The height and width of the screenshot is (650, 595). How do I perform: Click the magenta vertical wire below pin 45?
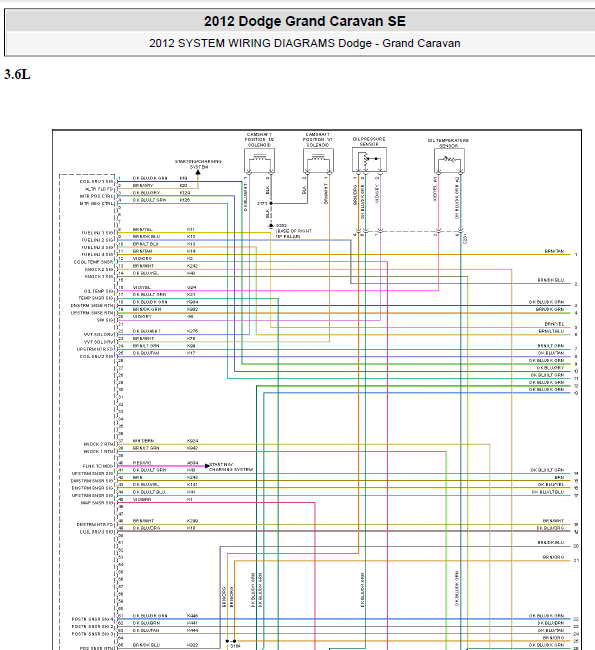tap(315, 576)
